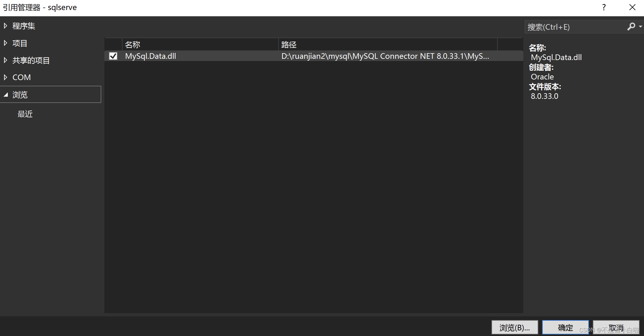Close the 引用管理器 dialog
644x336 pixels.
click(632, 7)
